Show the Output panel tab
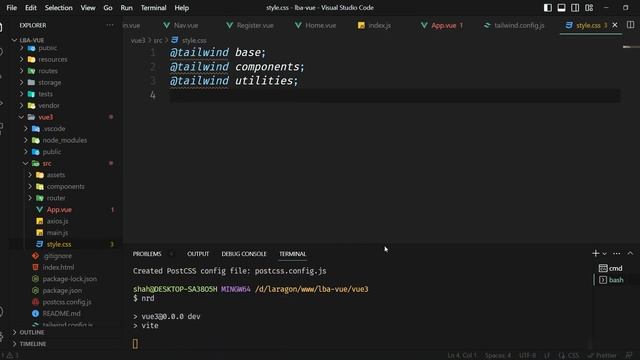This screenshot has height=360, width=640. point(198,253)
